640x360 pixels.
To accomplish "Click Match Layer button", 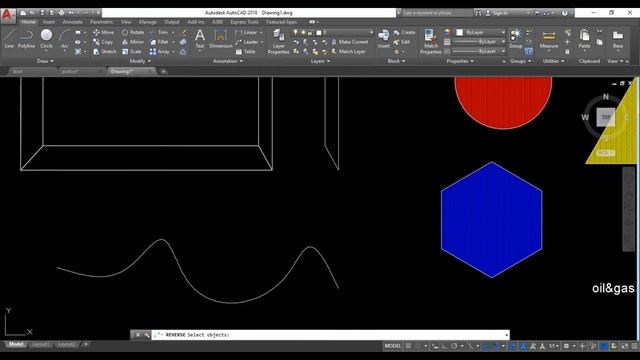I will (348, 51).
